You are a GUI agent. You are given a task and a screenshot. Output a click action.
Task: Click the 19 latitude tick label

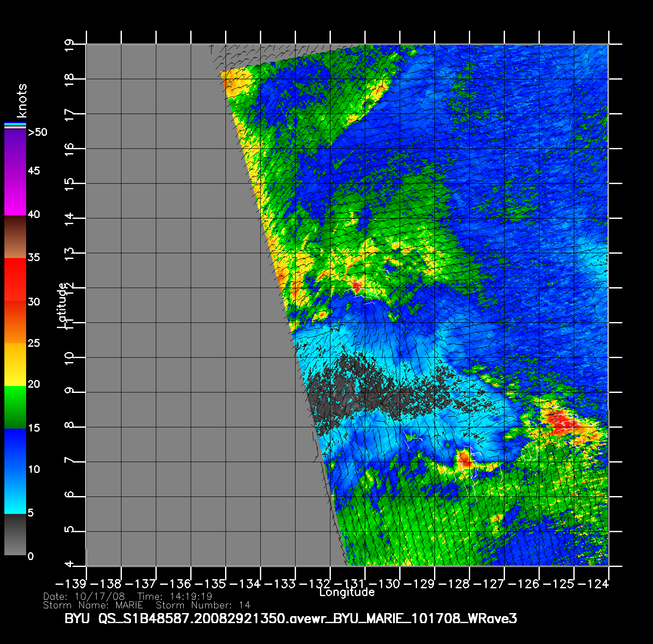coord(69,44)
